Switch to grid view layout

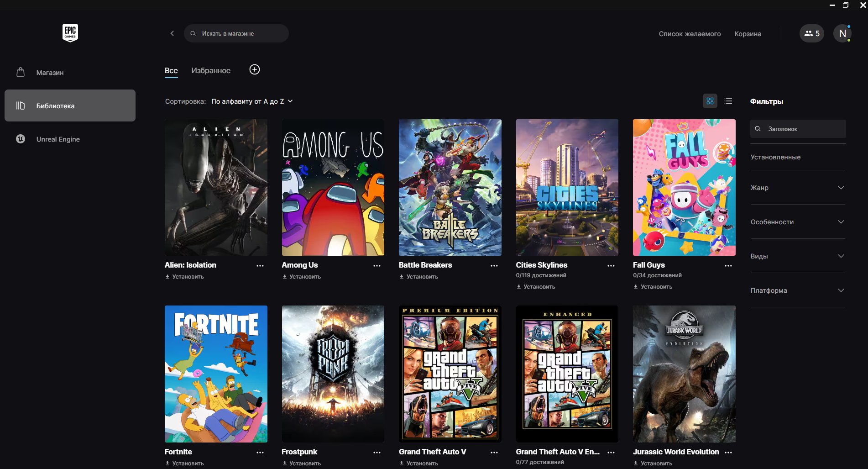click(710, 101)
